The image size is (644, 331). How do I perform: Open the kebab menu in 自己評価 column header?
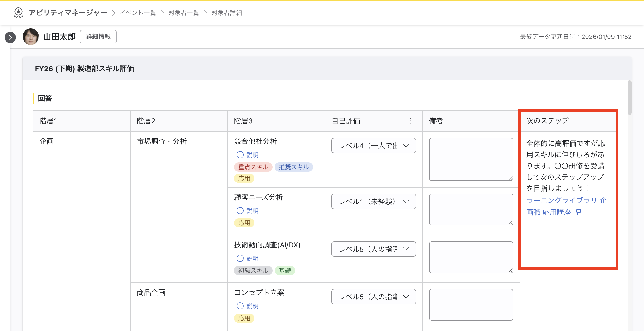(x=410, y=121)
